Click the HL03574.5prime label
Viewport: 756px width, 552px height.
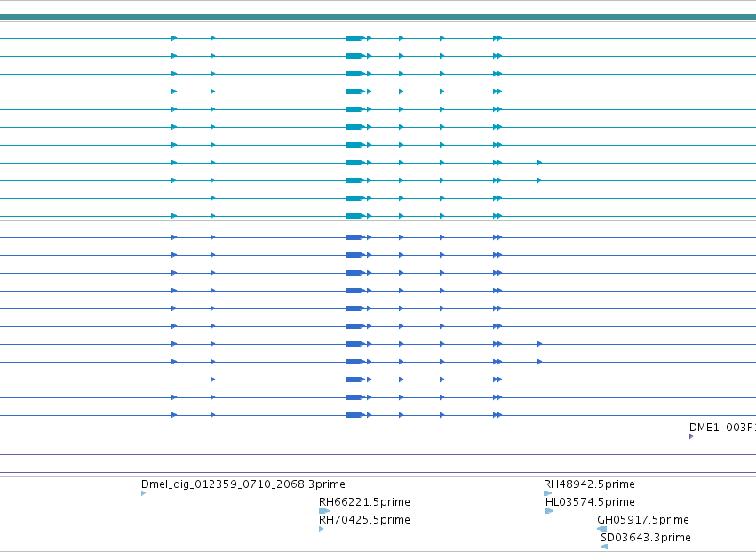(590, 502)
